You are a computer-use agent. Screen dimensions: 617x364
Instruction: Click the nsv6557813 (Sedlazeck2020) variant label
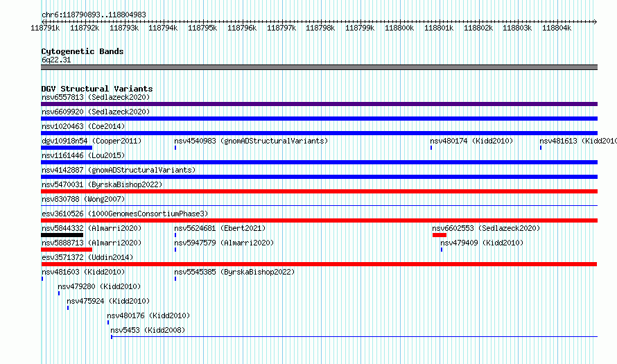(96, 97)
